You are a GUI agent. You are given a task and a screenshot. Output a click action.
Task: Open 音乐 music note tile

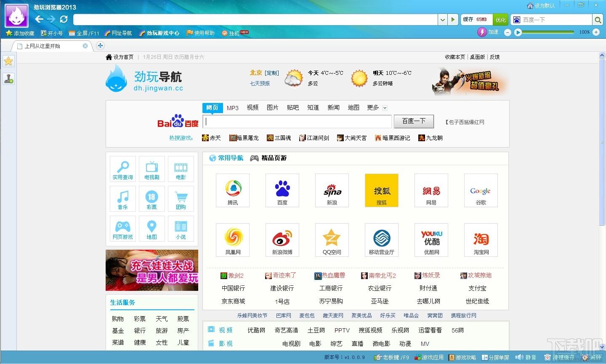[x=123, y=199]
